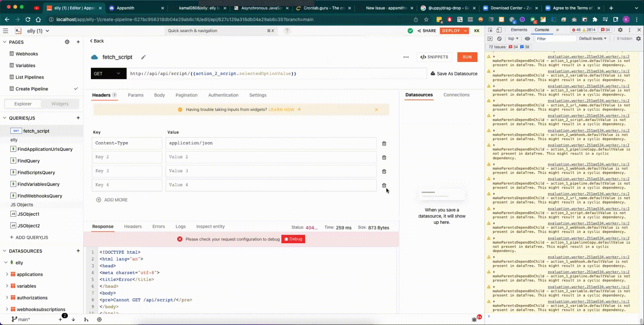The height and width of the screenshot is (325, 644).
Task: Switch to Widgets view in explorer toggle
Action: [x=60, y=104]
